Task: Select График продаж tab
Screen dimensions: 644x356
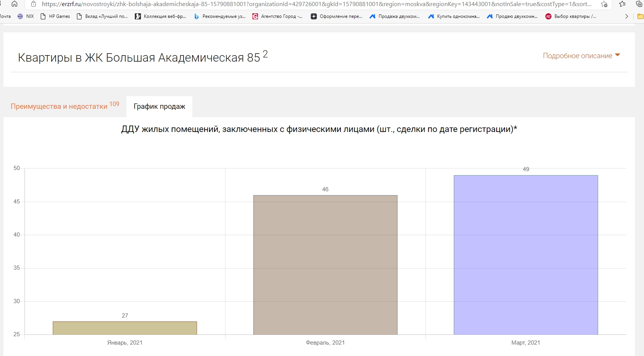Action: (x=159, y=106)
